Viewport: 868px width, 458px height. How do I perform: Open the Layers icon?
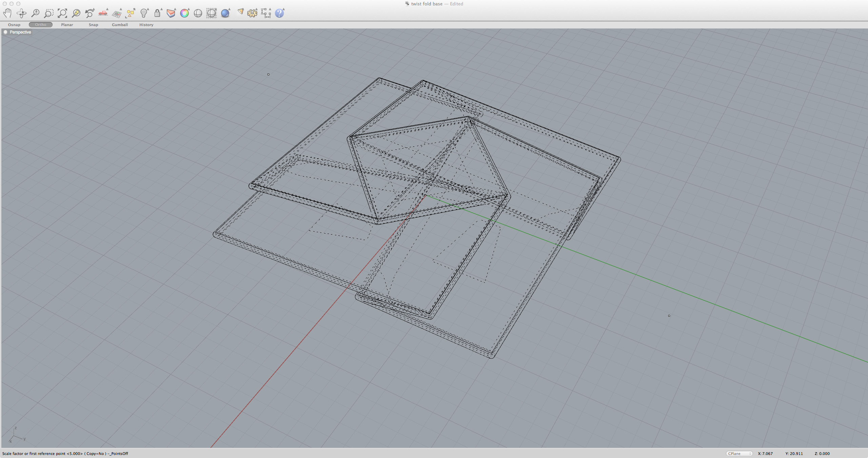tap(171, 13)
